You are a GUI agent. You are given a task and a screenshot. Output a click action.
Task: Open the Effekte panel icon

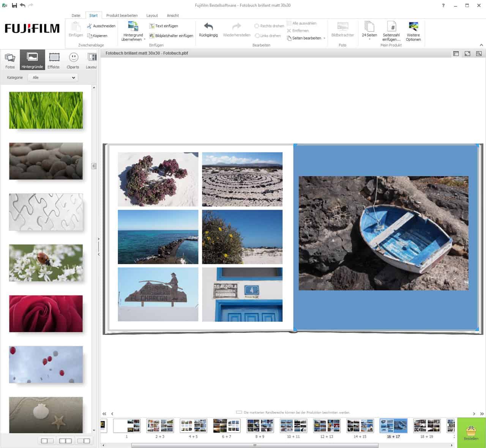pyautogui.click(x=54, y=58)
